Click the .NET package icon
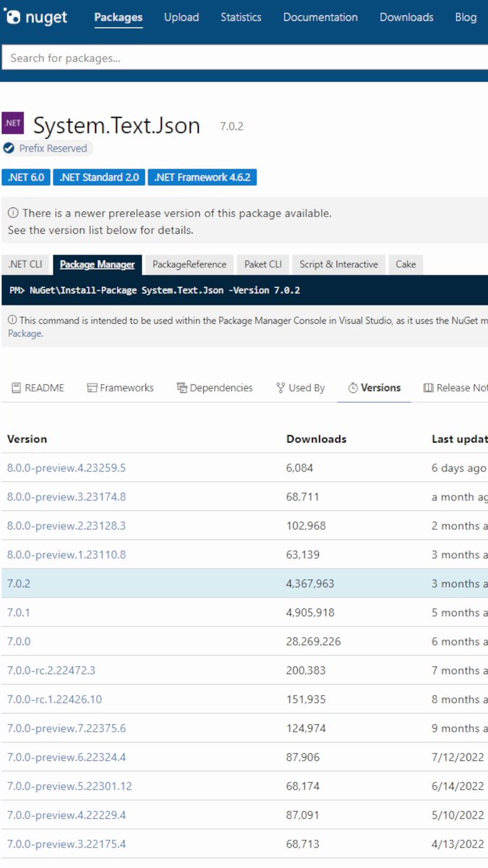 13,124
